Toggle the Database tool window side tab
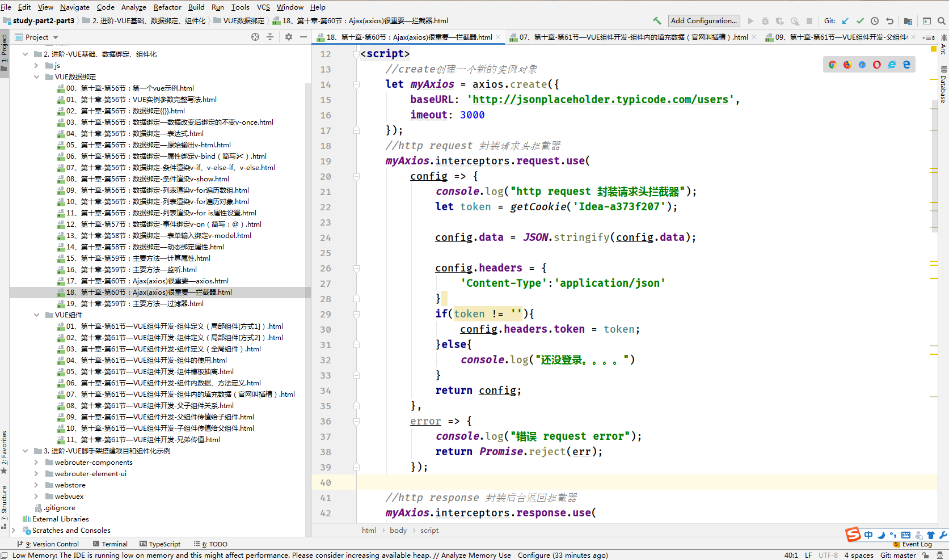949x560 pixels. tap(943, 85)
